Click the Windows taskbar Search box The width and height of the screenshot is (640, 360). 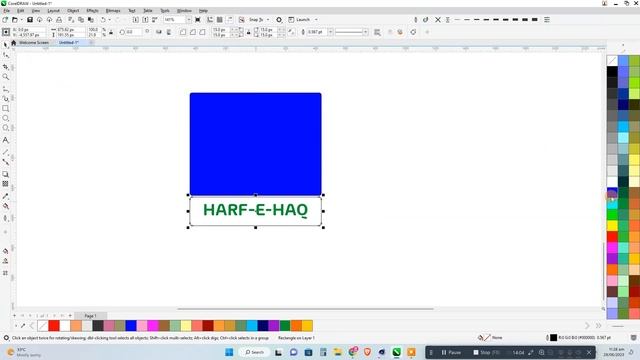(x=254, y=352)
